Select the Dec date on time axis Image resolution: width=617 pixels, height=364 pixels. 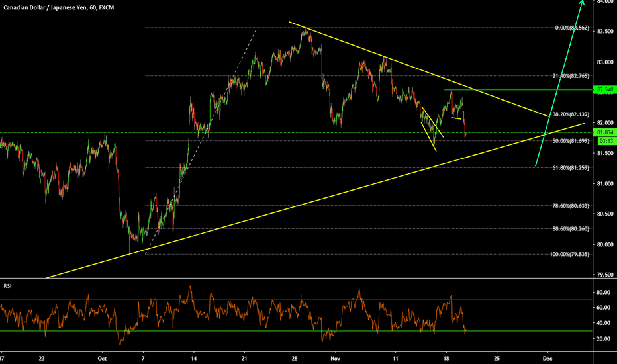tap(547, 357)
